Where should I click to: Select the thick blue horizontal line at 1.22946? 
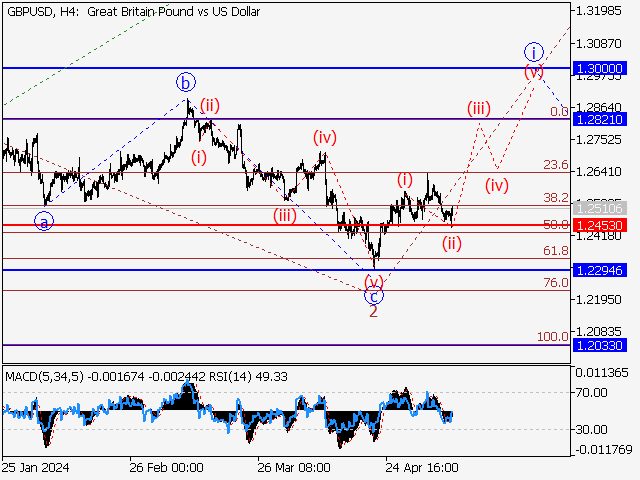(x=286, y=270)
